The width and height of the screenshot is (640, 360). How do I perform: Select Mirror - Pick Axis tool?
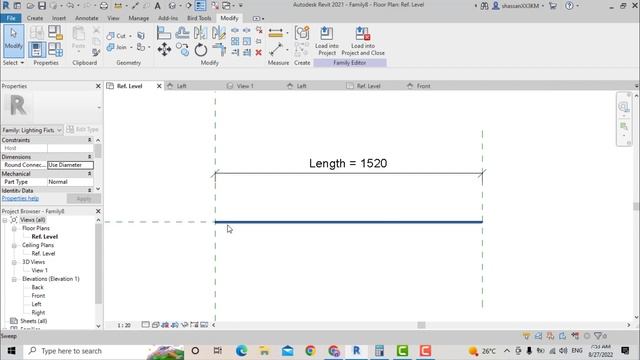(x=200, y=33)
